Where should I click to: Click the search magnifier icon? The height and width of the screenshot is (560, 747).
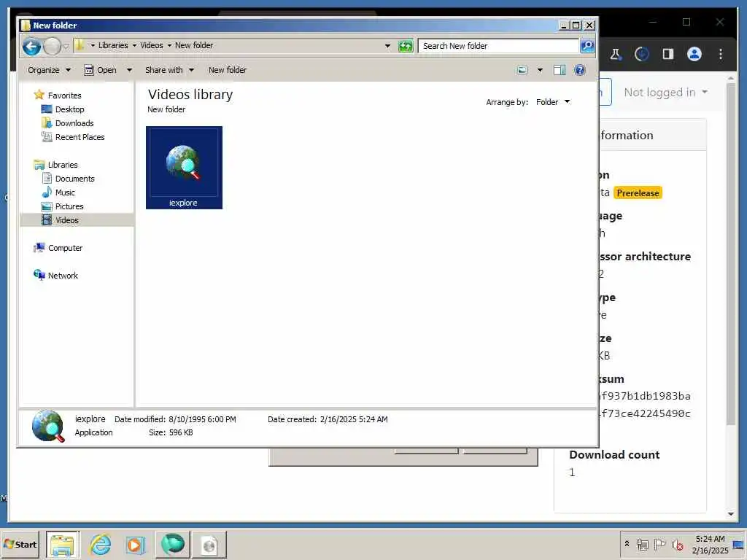pyautogui.click(x=587, y=46)
